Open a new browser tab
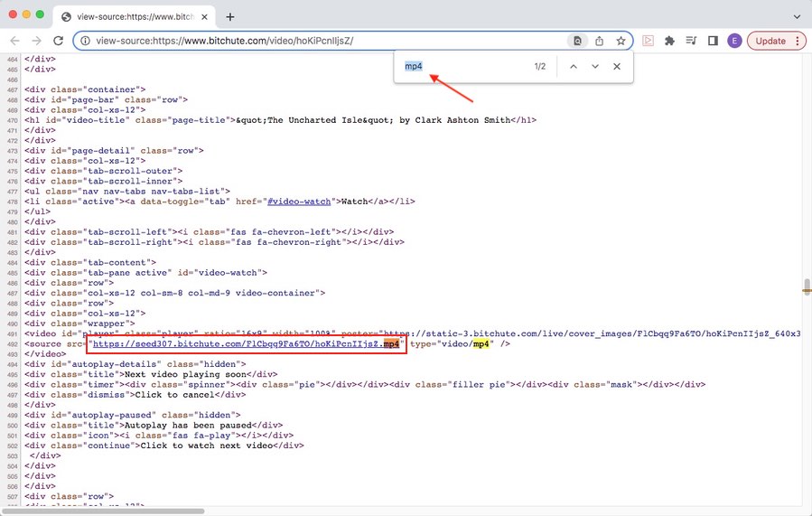The width and height of the screenshot is (812, 516). [230, 16]
